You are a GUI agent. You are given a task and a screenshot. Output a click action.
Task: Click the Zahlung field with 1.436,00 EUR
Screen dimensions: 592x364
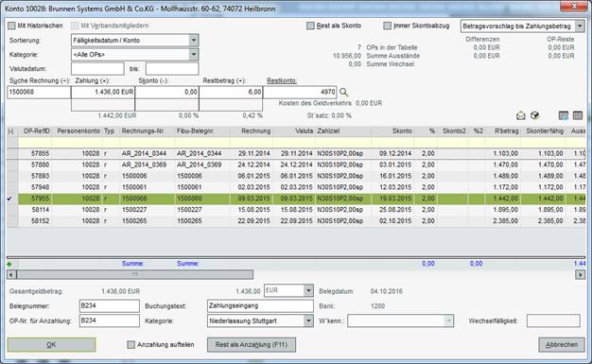tap(103, 92)
